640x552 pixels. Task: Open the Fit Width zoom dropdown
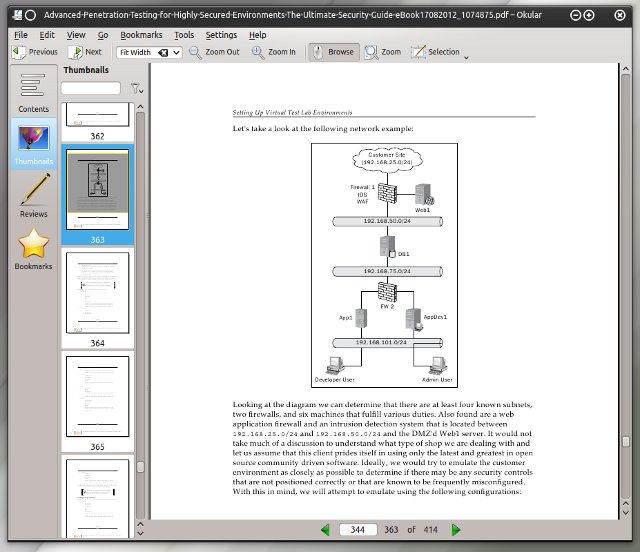click(x=176, y=52)
